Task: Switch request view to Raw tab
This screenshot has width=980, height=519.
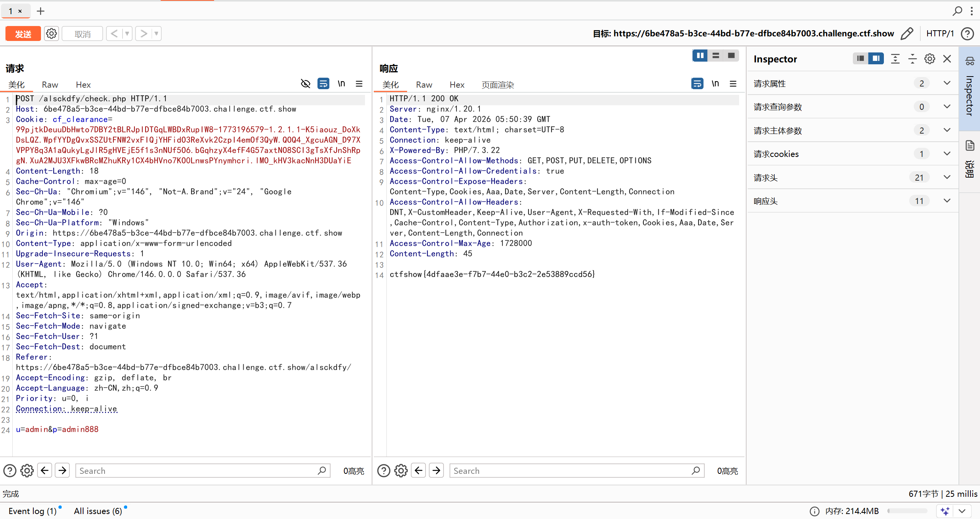Action: (x=50, y=85)
